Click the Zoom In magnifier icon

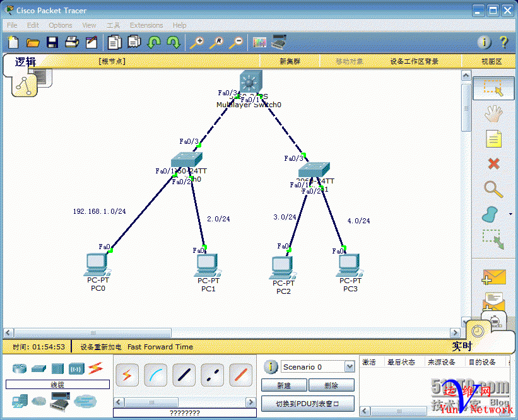coord(197,43)
